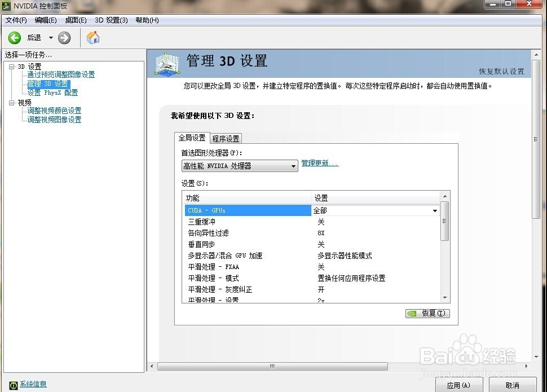This screenshot has height=392, width=547.
Task: Click the settings list scroll down arrow
Action: (x=445, y=298)
